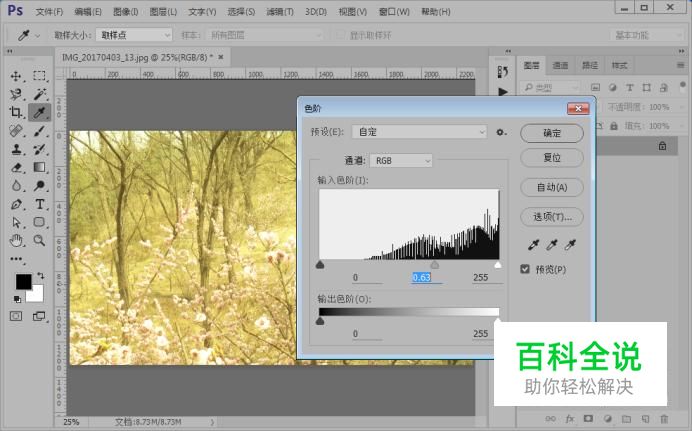Open the Preset dropdown in Levels

pos(419,132)
